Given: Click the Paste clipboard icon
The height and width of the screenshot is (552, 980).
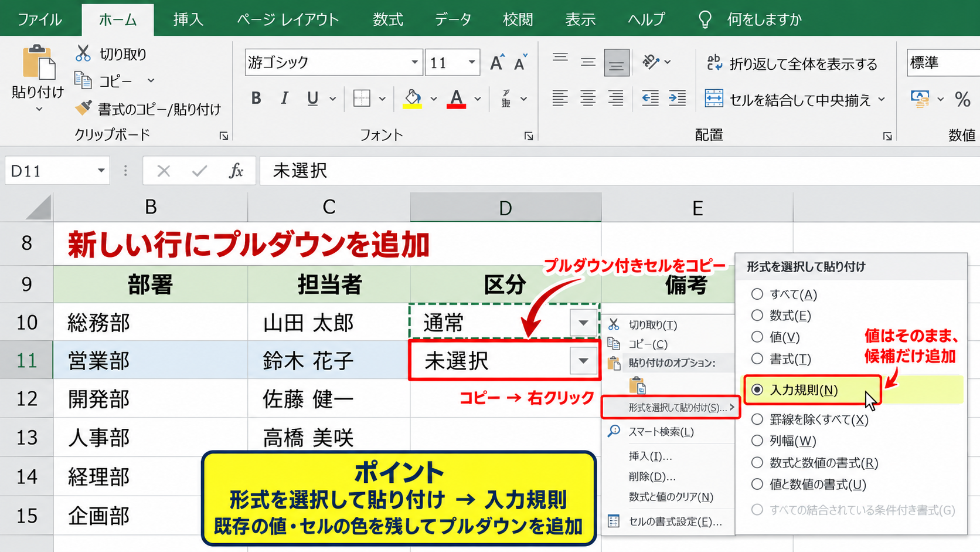Looking at the screenshot, I should pyautogui.click(x=39, y=62).
